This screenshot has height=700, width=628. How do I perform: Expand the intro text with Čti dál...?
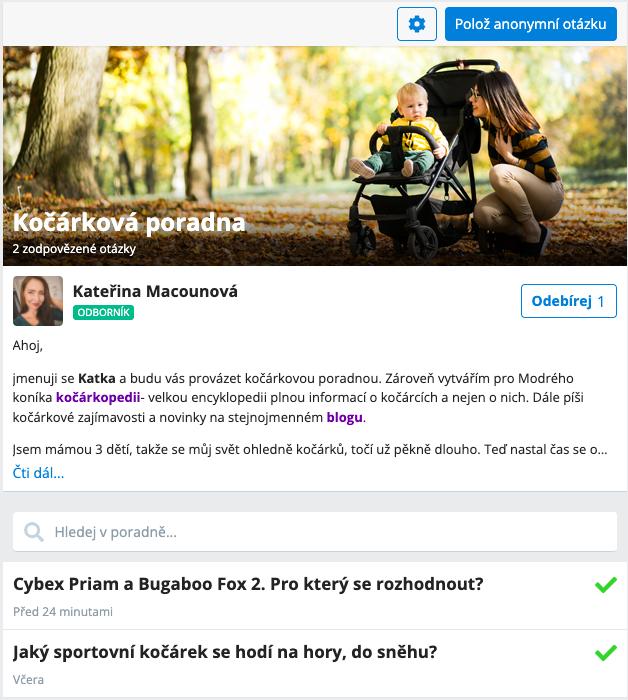pyautogui.click(x=38, y=472)
